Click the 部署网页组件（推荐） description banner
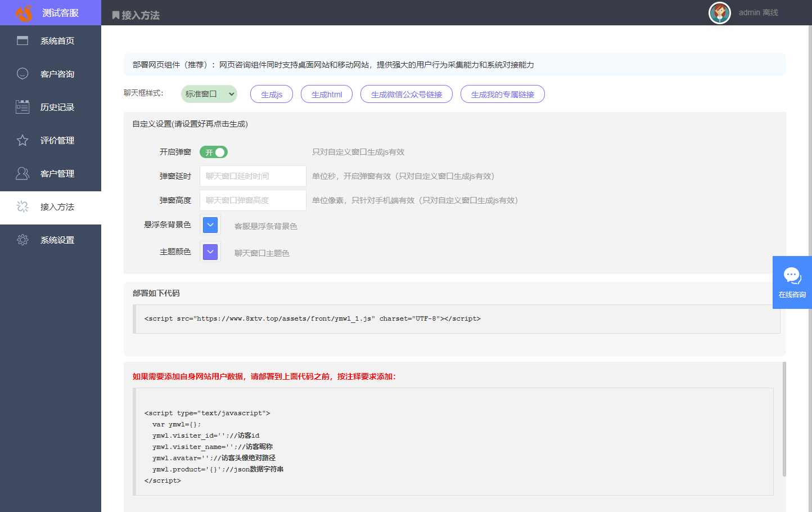Screen dimensions: 812x512 [454, 65]
